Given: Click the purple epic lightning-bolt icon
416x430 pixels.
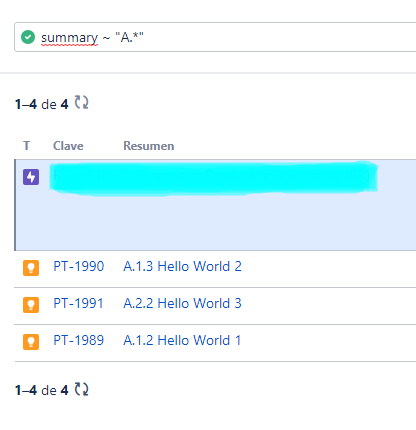Looking at the screenshot, I should (x=31, y=177).
